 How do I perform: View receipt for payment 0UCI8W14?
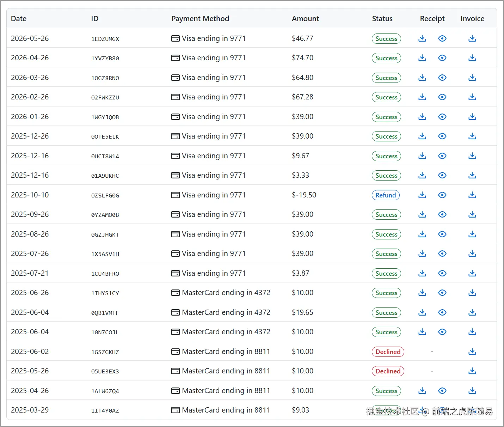(x=442, y=156)
